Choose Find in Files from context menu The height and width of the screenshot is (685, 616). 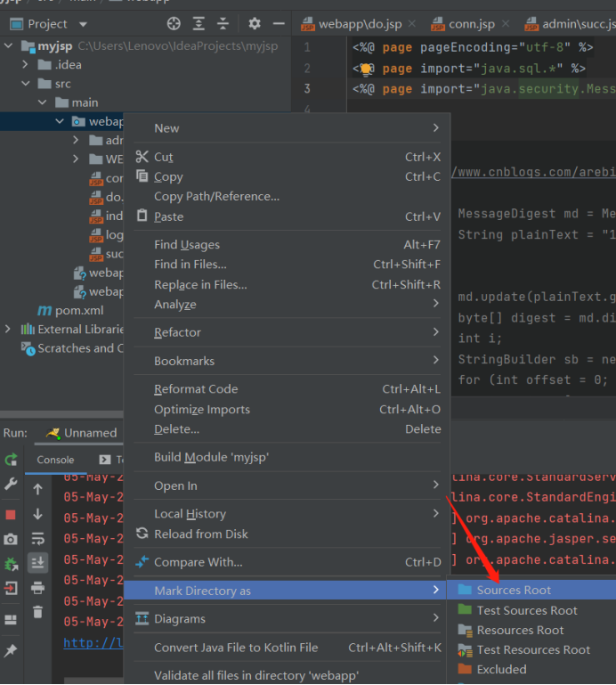pyautogui.click(x=190, y=265)
